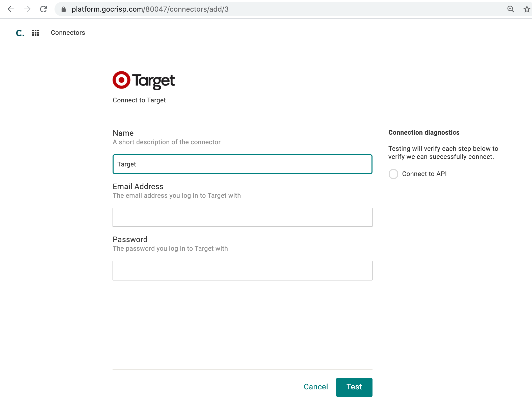The image size is (532, 402).
Task: Click the browser forward arrow
Action: [x=27, y=9]
